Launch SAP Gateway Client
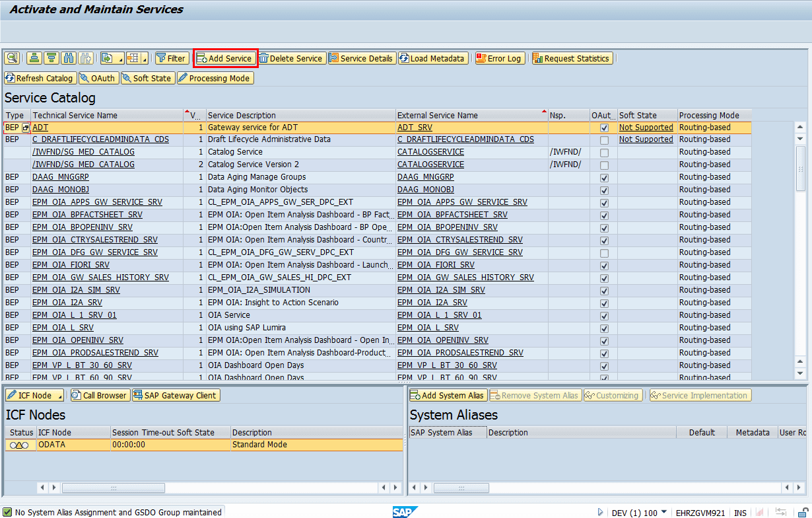This screenshot has height=518, width=812. click(x=176, y=395)
